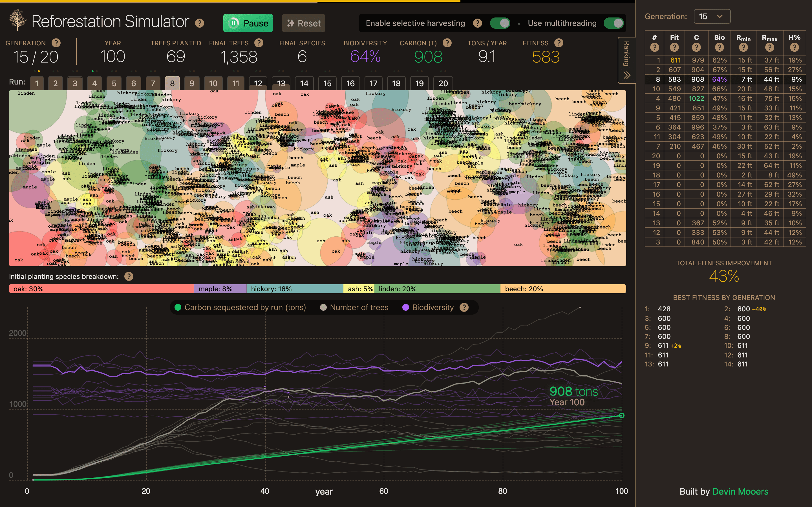Select run tab 12
Screen dimensions: 812x507
click(x=258, y=83)
